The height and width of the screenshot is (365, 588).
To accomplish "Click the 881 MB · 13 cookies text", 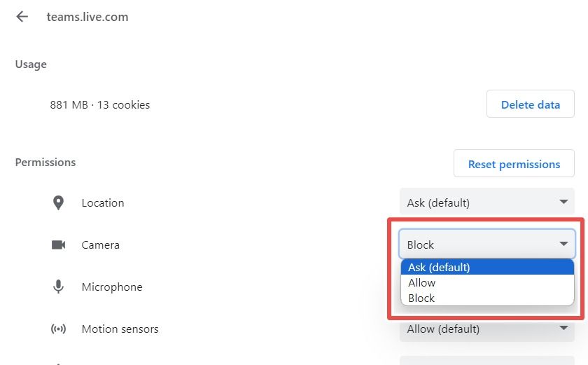I will [x=100, y=105].
